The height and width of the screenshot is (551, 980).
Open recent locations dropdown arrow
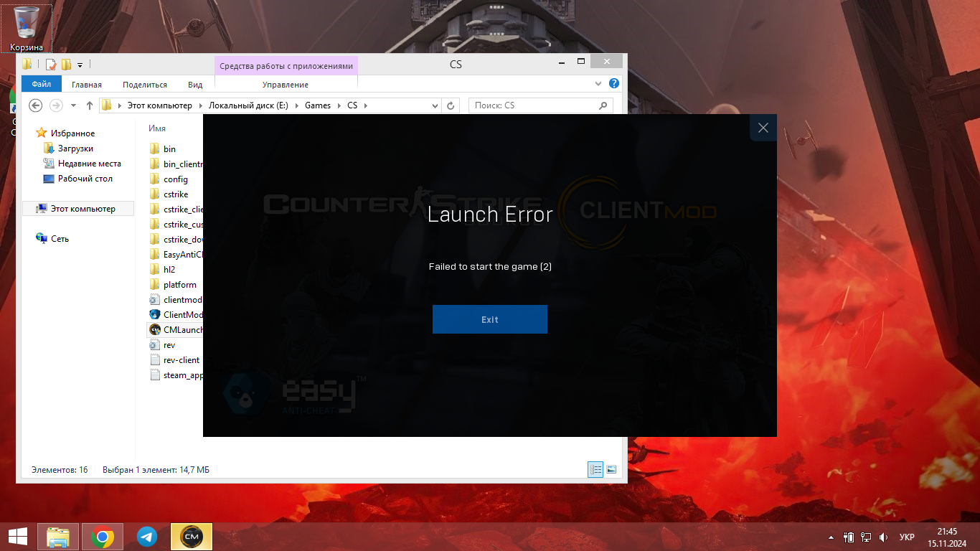(74, 106)
